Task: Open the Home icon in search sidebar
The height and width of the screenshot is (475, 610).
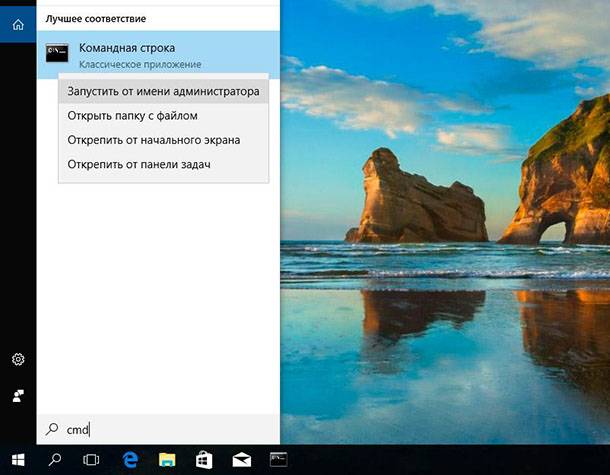Action: pos(18,25)
